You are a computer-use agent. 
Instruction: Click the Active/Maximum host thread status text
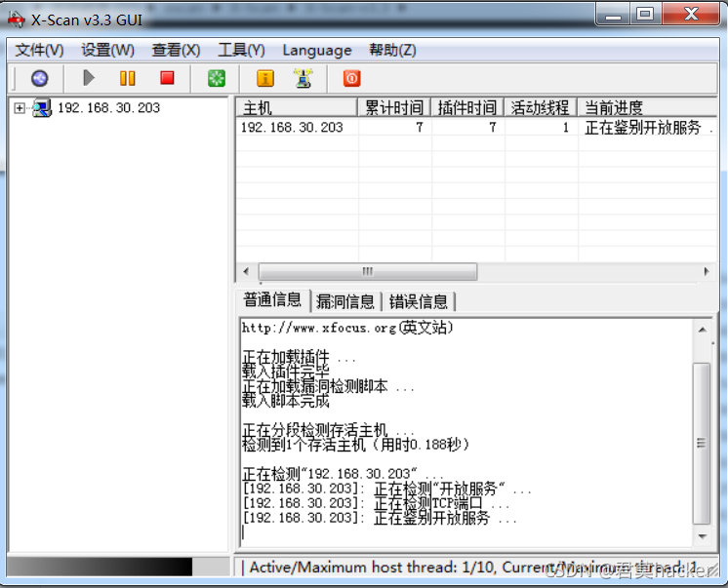click(x=473, y=568)
